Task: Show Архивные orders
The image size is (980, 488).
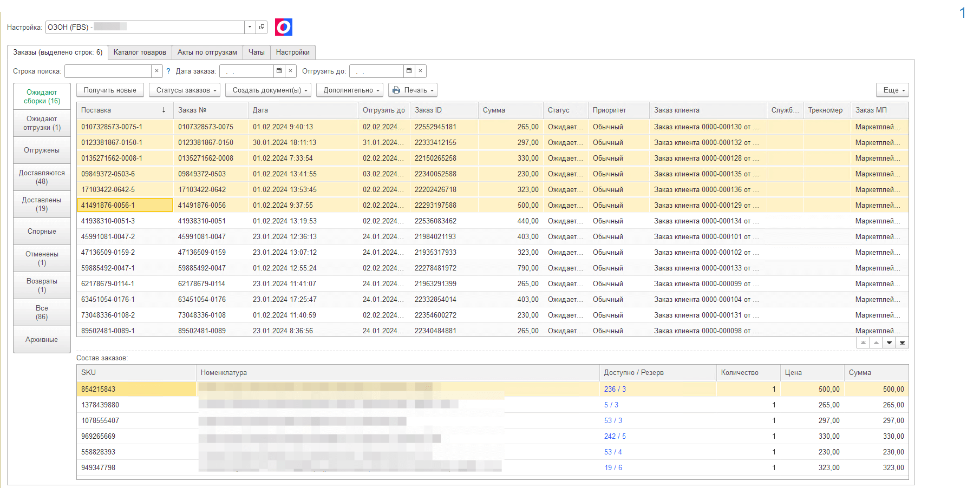Action: tap(42, 340)
